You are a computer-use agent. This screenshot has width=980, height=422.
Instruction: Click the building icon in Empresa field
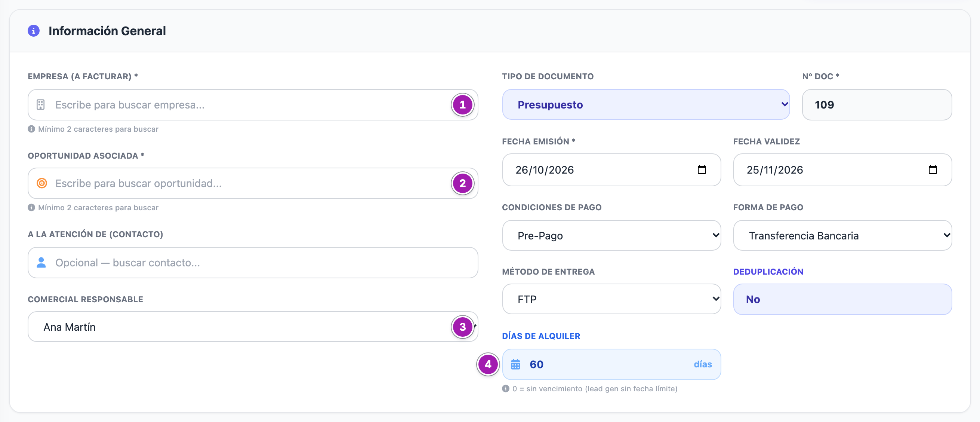click(x=41, y=105)
